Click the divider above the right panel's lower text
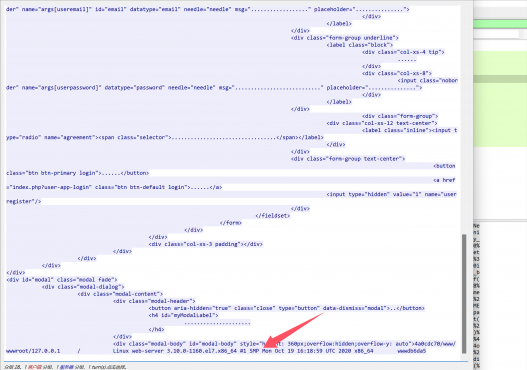The height and width of the screenshot is (370, 527). tap(500, 220)
